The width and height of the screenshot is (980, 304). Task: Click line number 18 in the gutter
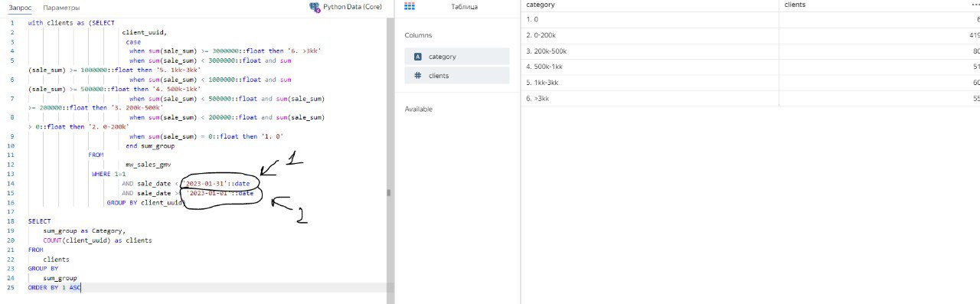(x=11, y=221)
